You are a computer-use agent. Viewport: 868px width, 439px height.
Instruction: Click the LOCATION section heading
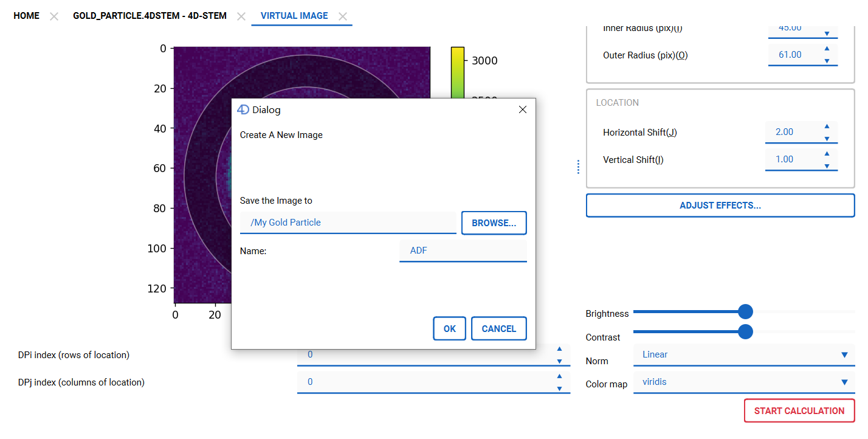[618, 103]
